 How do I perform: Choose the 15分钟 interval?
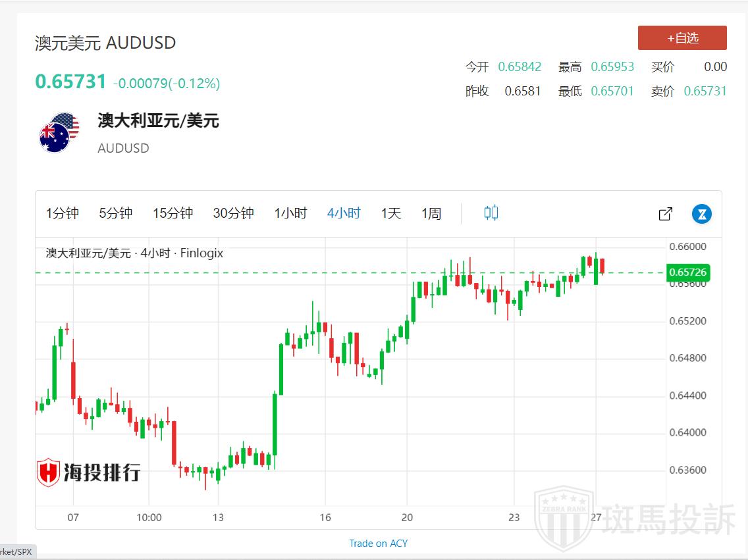(x=173, y=213)
